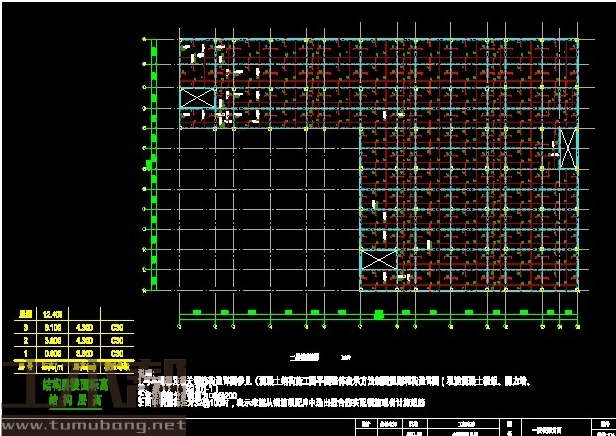Viewport: 616px width, 436px height.
Task: Click the top-left corner of the floor plan
Action: click(x=180, y=40)
